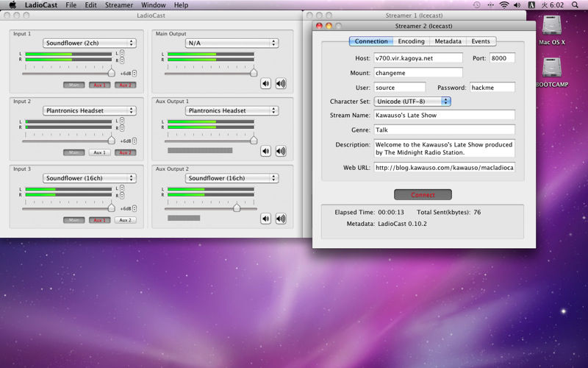
Task: Click the BOOTCAMP drive icon on the desktop
Action: (553, 68)
